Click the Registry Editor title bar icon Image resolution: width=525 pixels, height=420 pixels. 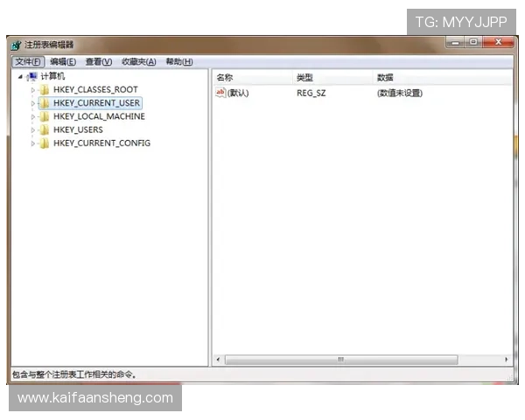tap(16, 45)
